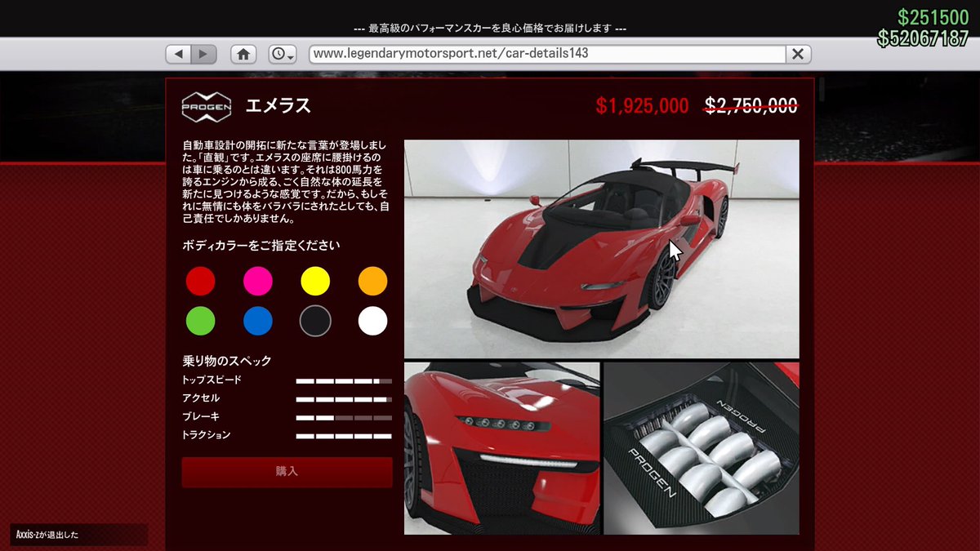
Task: Click the ボディカラーをご指定ください heading
Action: click(x=261, y=245)
